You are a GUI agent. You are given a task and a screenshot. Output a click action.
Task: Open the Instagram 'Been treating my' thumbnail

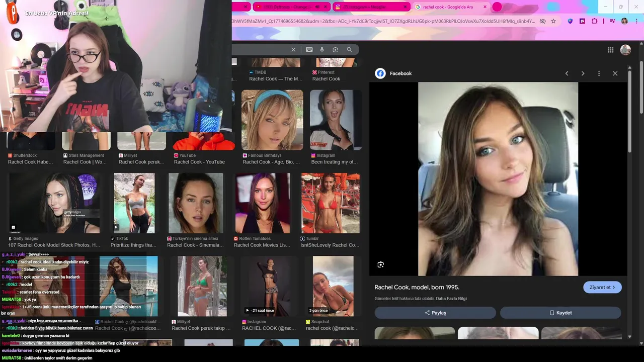point(336,120)
